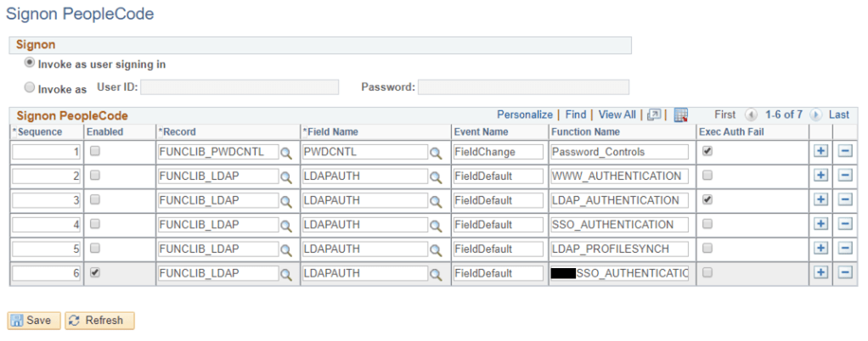This screenshot has width=868, height=341.
Task: Toggle Exec Auth Fail for LDAP_AUTHENTICATION
Action: 708,199
